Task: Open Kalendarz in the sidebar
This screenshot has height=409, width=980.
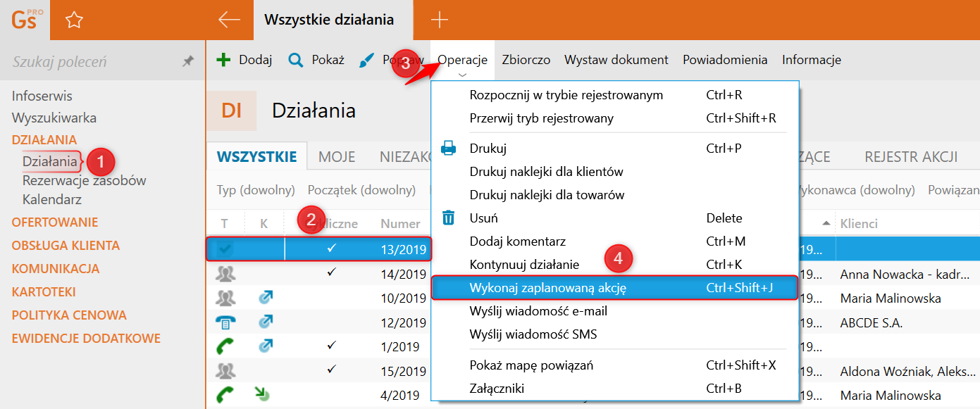Action: click(52, 199)
